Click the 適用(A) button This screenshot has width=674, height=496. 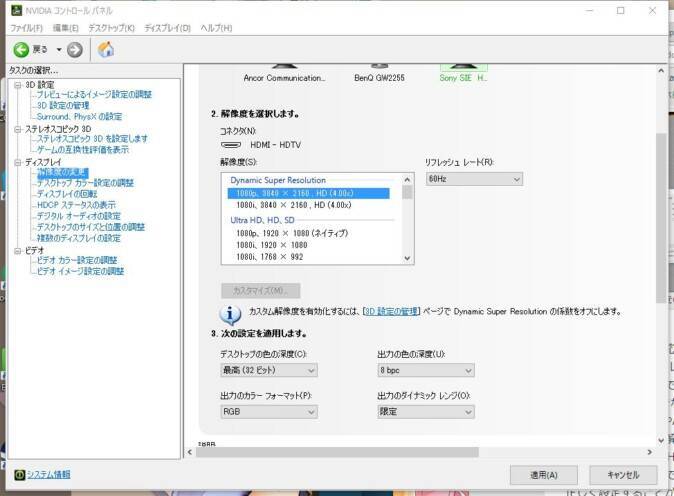point(544,475)
